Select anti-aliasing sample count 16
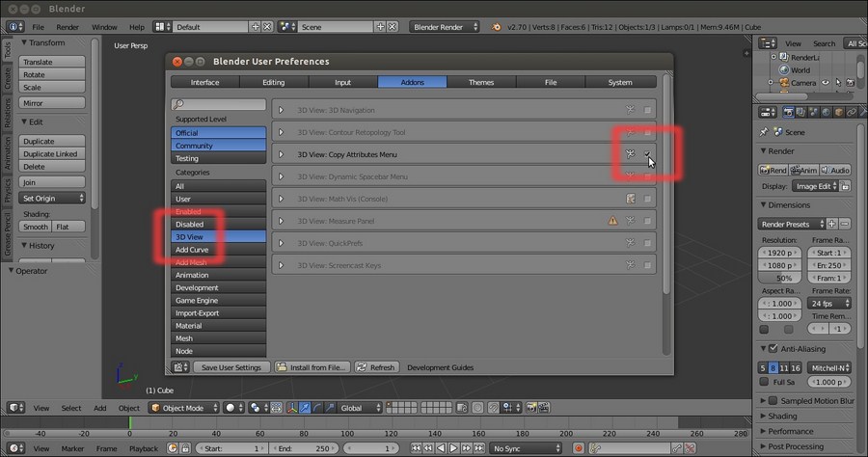868x457 pixels. [x=796, y=368]
